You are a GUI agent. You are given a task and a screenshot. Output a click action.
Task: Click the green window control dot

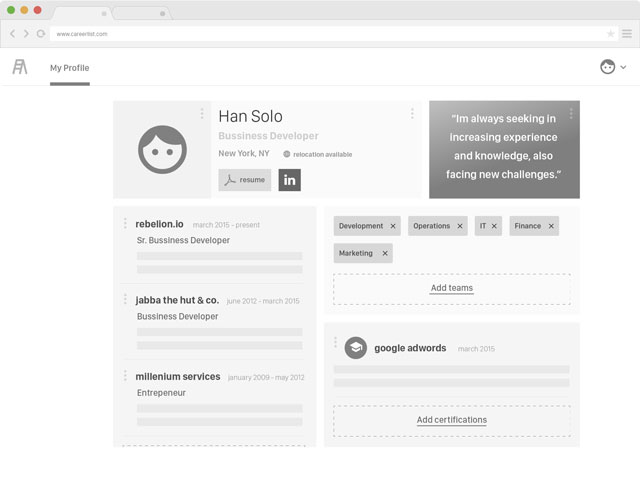11,10
